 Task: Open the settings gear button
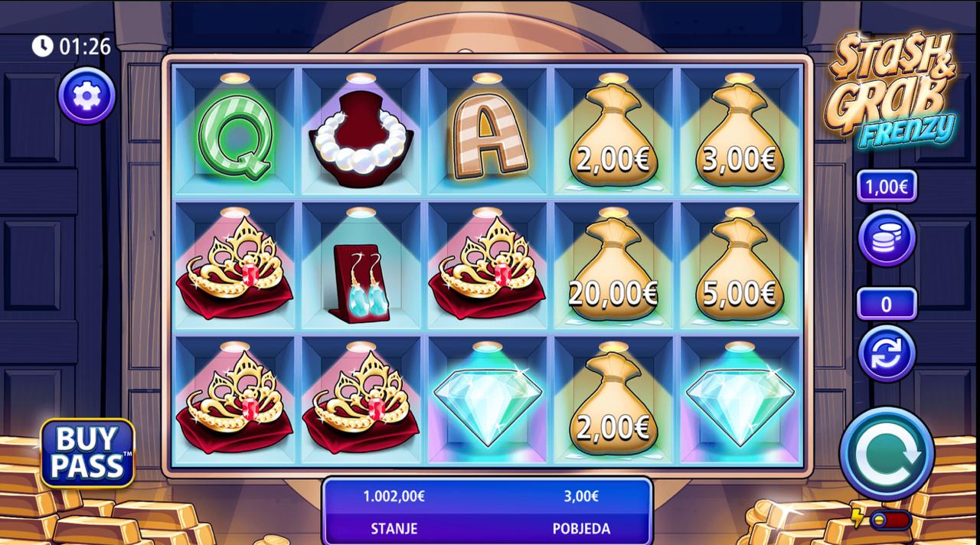[x=87, y=96]
